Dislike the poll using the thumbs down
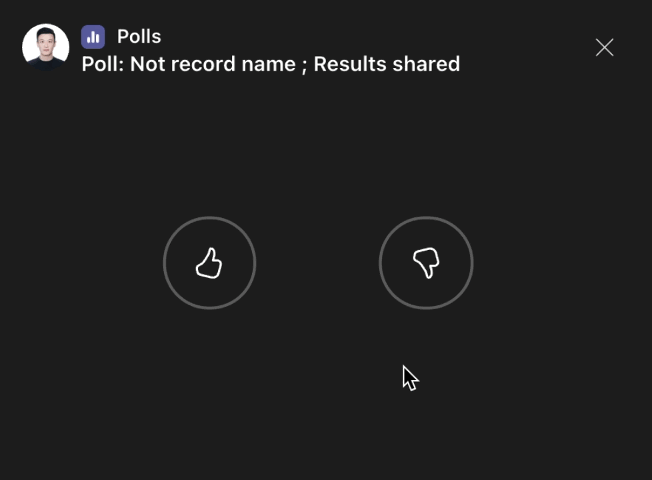The image size is (652, 480). (x=426, y=263)
